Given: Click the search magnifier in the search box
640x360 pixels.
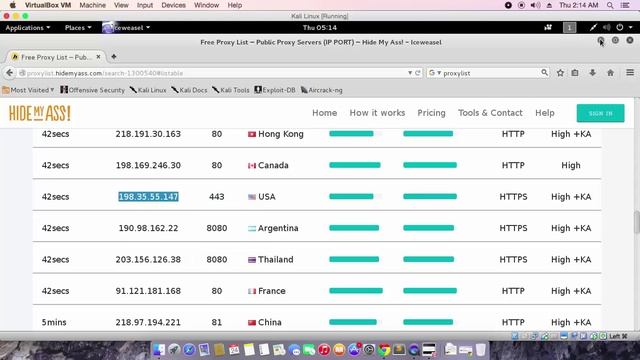Looking at the screenshot, I should point(544,73).
